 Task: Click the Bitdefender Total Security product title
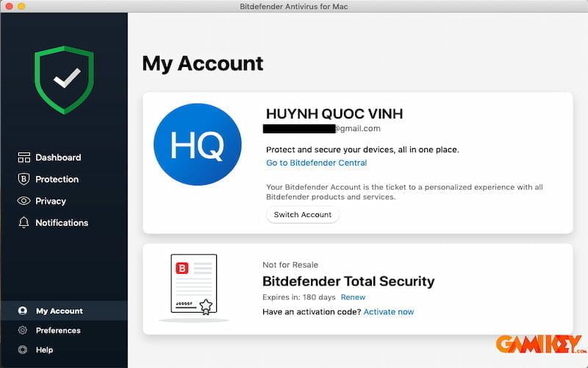tap(348, 281)
